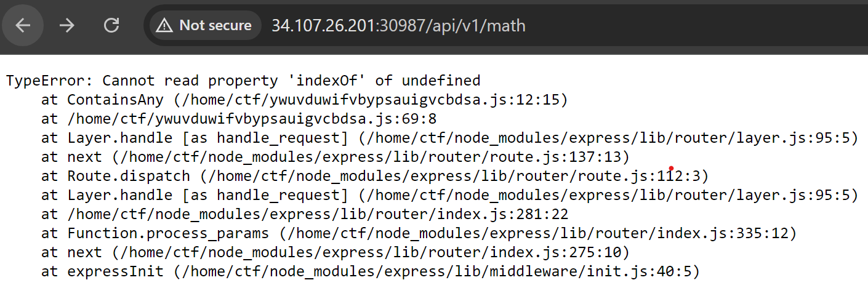This screenshot has height=304, width=868.
Task: Click 'Function.process_params' in stack trace
Action: [x=168, y=233]
